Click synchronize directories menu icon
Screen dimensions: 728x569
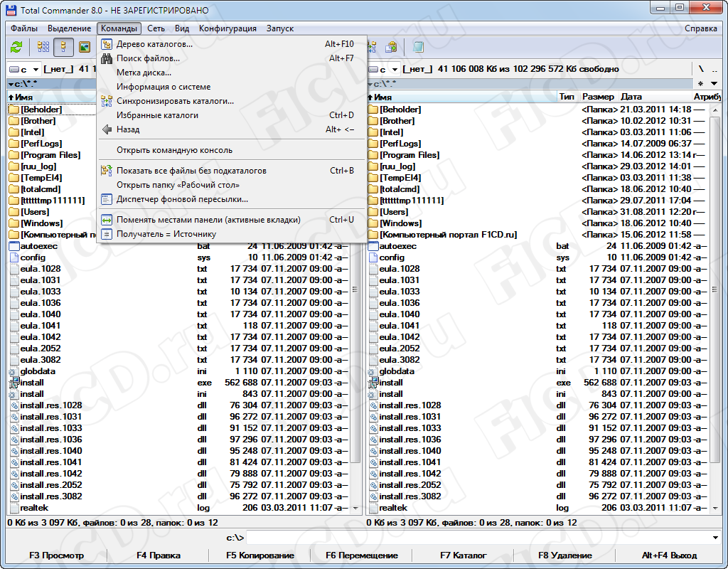point(107,101)
